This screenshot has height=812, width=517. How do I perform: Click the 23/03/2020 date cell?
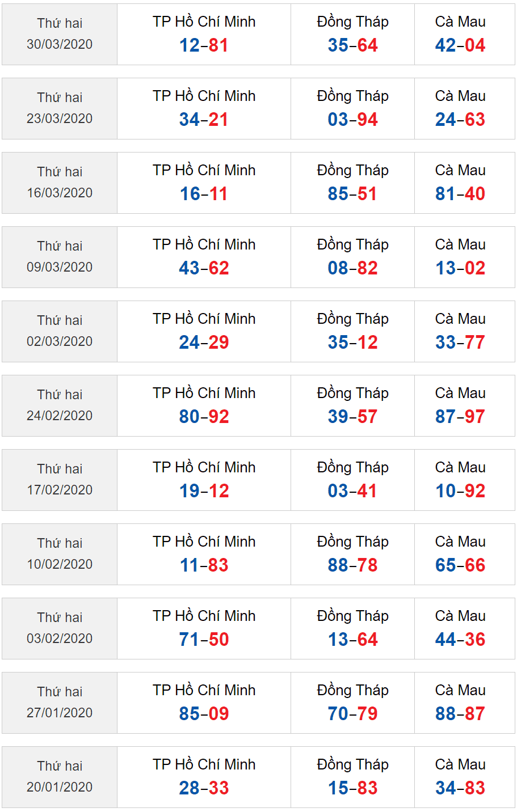60,108
